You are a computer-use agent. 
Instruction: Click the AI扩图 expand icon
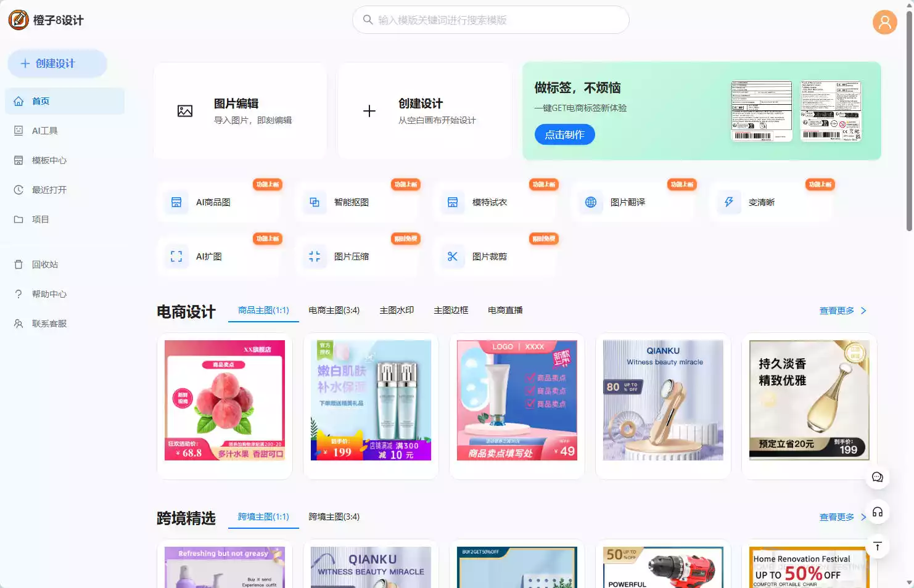point(176,256)
